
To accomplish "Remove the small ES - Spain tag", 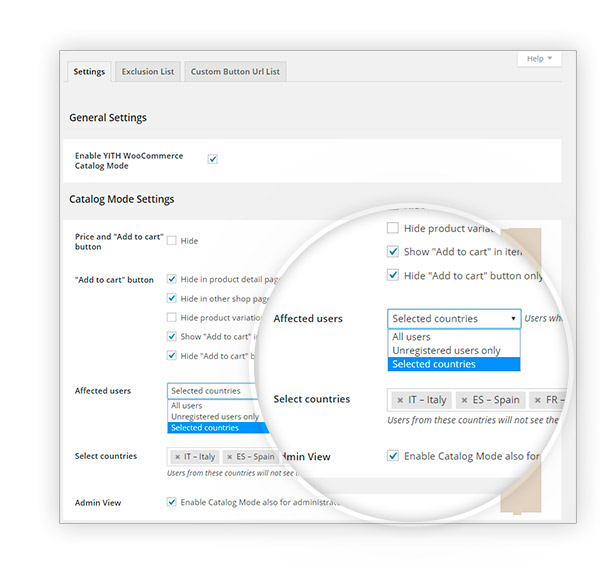I will [230, 457].
